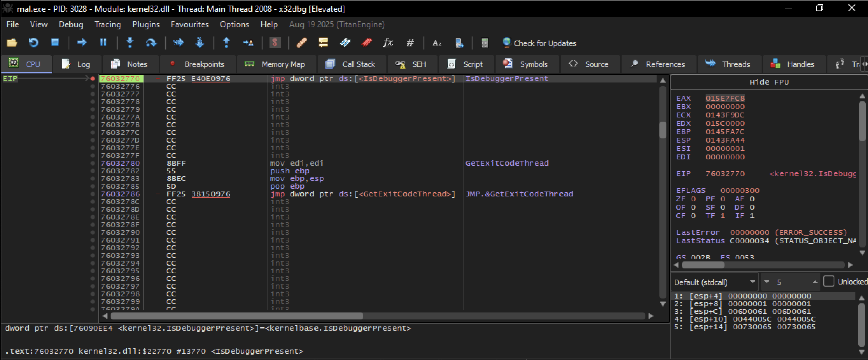This screenshot has height=360, width=868.
Task: Open the calculator icon
Action: 485,43
